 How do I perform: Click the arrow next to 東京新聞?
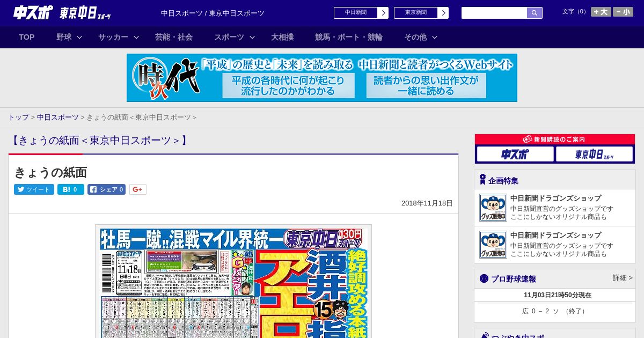[x=443, y=13]
